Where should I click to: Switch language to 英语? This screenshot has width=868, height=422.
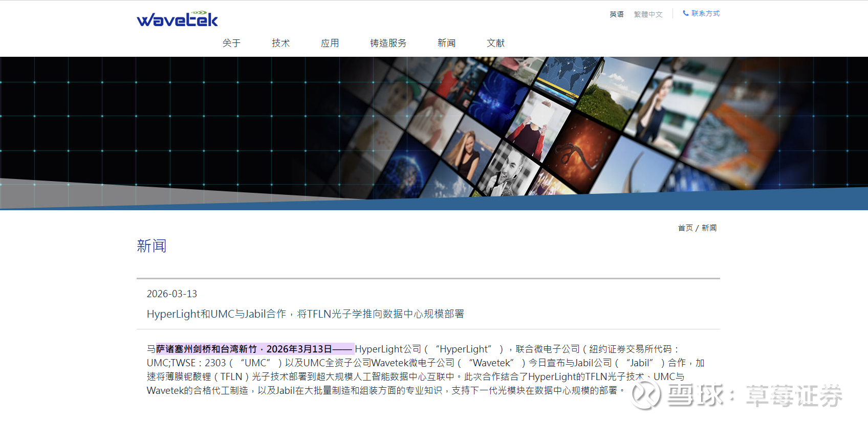pyautogui.click(x=617, y=14)
